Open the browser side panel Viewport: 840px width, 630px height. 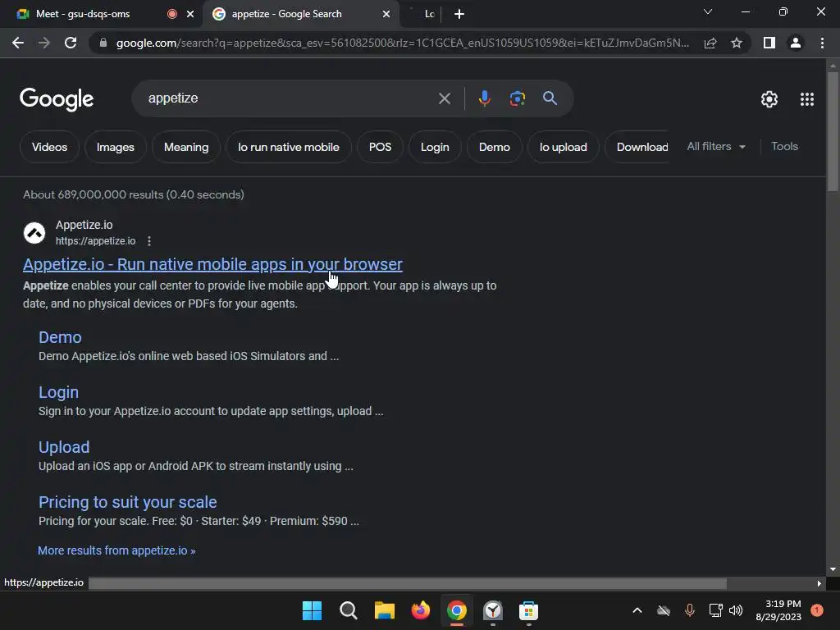(769, 43)
